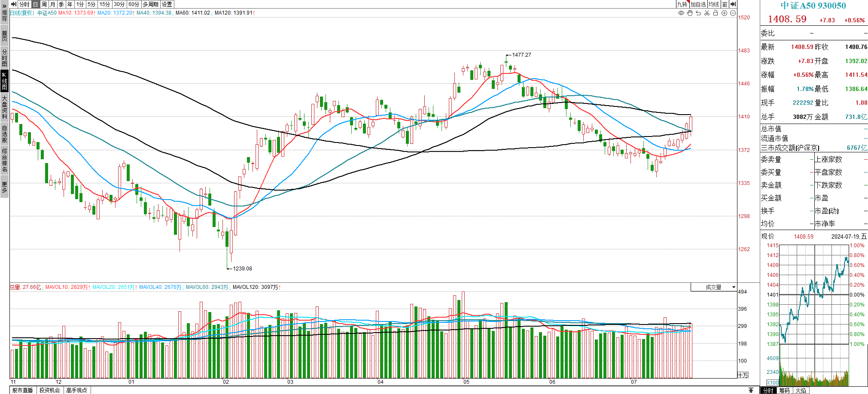868x394 pixels.
Task: Click the 三市成交额(沪深京) row
Action: click(x=814, y=148)
